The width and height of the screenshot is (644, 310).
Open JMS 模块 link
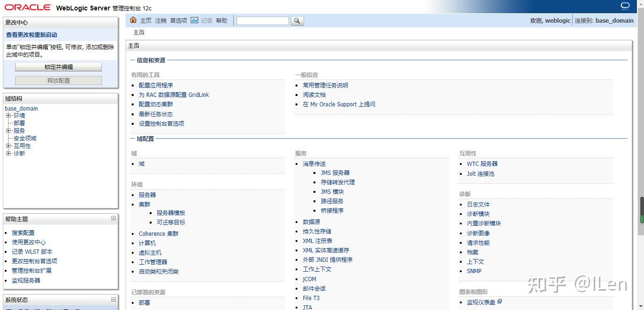(x=332, y=191)
